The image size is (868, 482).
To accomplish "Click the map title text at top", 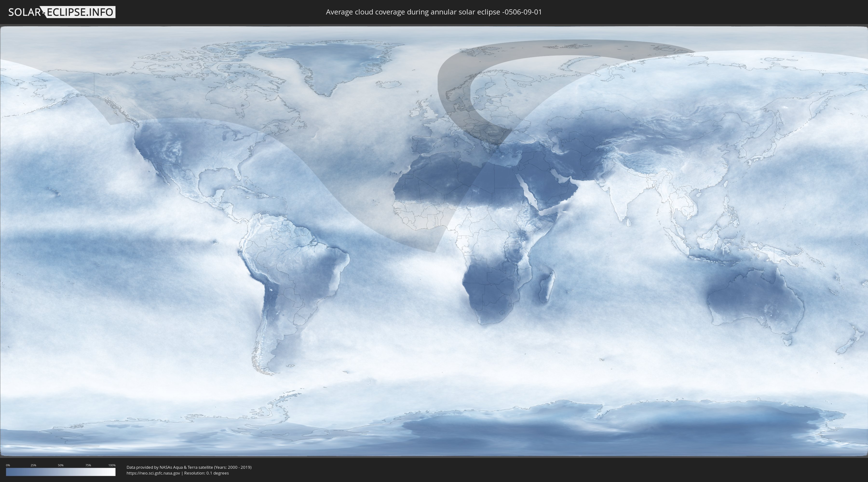I will pyautogui.click(x=434, y=12).
